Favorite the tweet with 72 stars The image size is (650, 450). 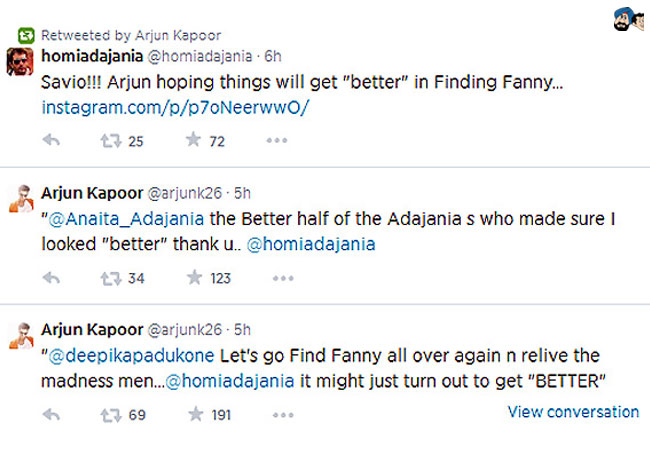pyautogui.click(x=193, y=141)
